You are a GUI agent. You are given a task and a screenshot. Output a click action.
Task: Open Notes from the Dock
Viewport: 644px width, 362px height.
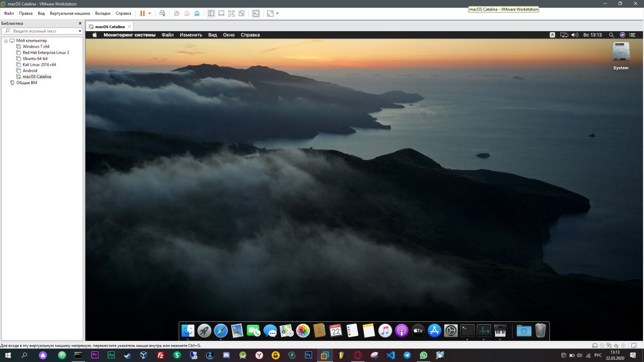tap(369, 330)
